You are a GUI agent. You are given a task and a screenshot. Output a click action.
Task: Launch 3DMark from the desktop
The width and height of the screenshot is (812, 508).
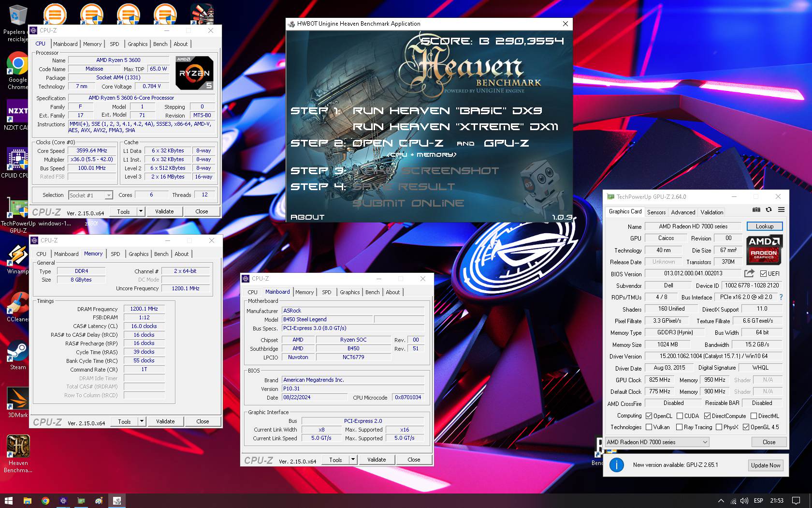pyautogui.click(x=18, y=403)
